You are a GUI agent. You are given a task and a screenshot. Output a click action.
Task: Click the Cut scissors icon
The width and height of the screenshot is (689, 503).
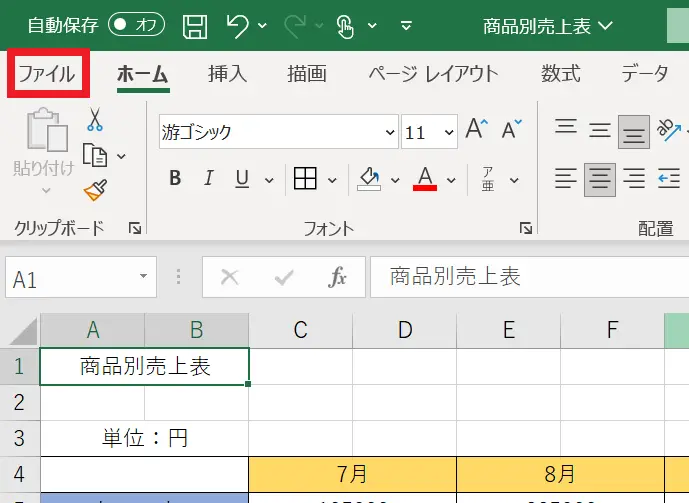[94, 119]
